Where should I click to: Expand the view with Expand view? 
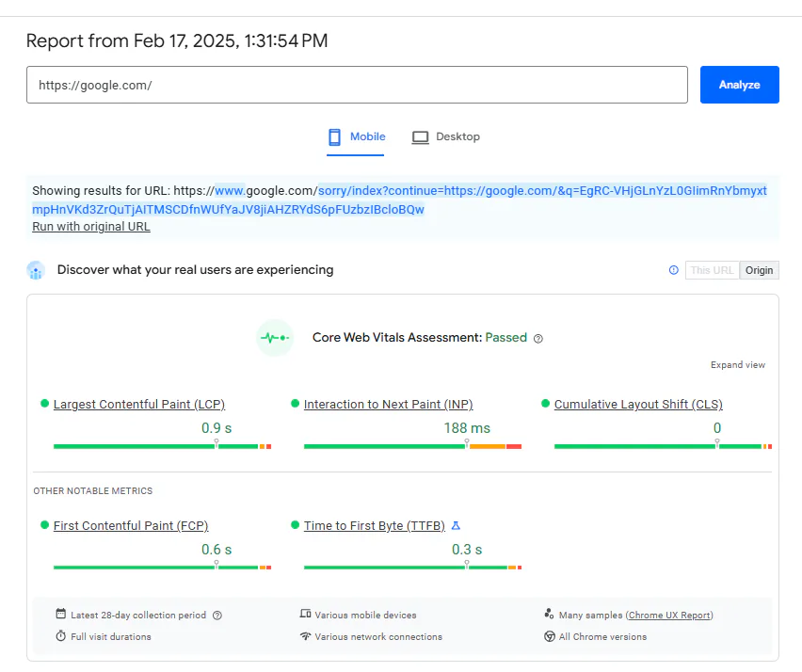(x=738, y=364)
